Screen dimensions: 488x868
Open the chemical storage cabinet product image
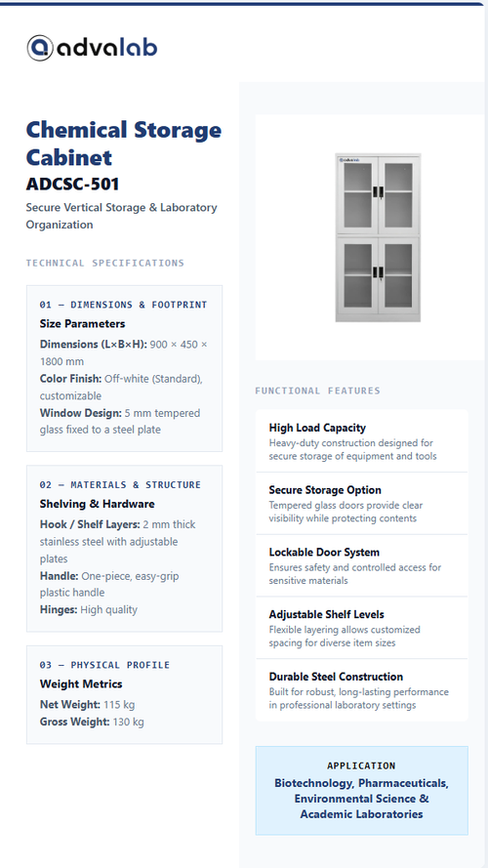click(x=378, y=237)
